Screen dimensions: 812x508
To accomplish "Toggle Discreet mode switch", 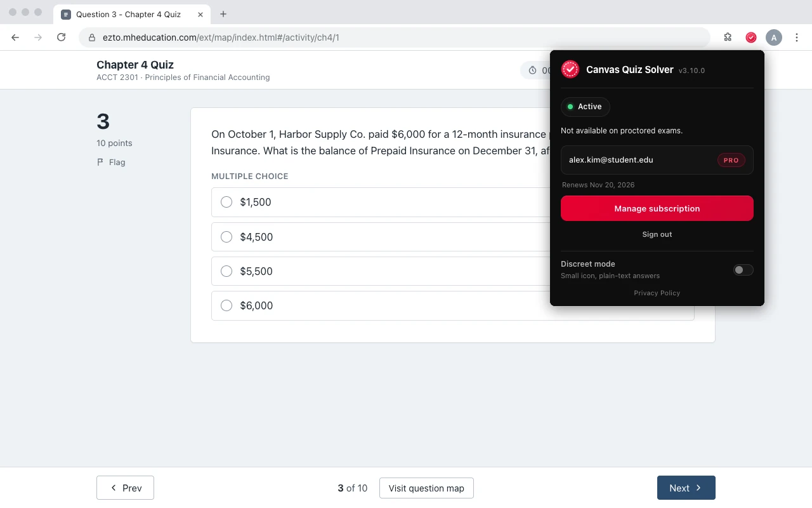I will coord(743,270).
